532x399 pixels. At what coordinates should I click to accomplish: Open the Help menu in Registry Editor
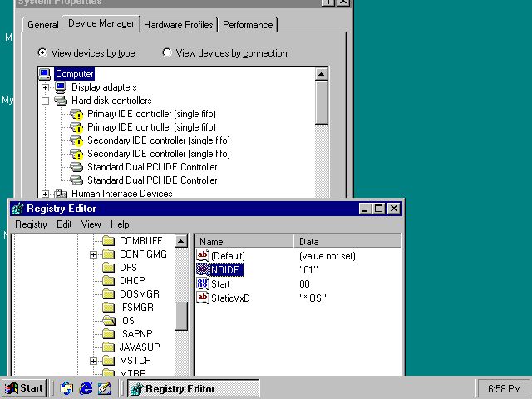[120, 224]
